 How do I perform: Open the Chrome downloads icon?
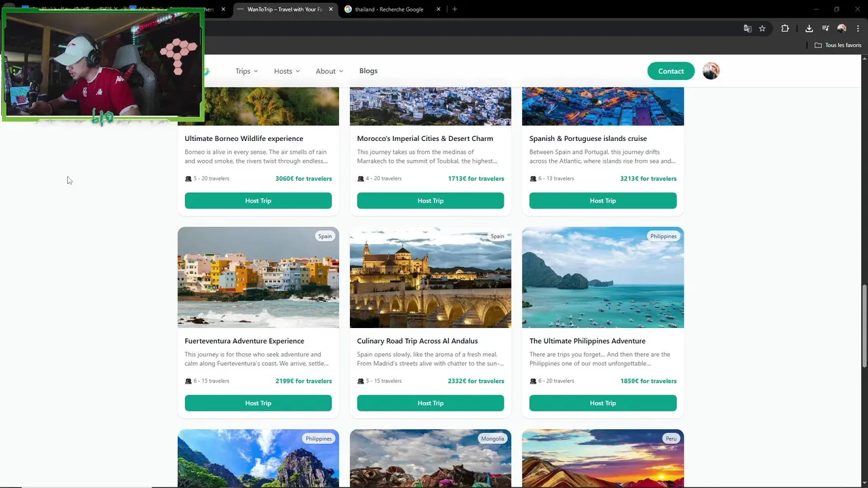coord(809,28)
